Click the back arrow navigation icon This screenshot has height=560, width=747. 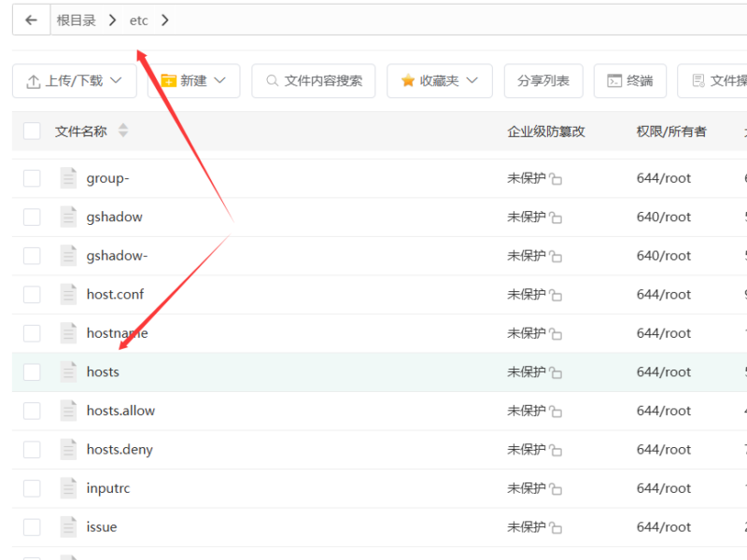pos(31,19)
